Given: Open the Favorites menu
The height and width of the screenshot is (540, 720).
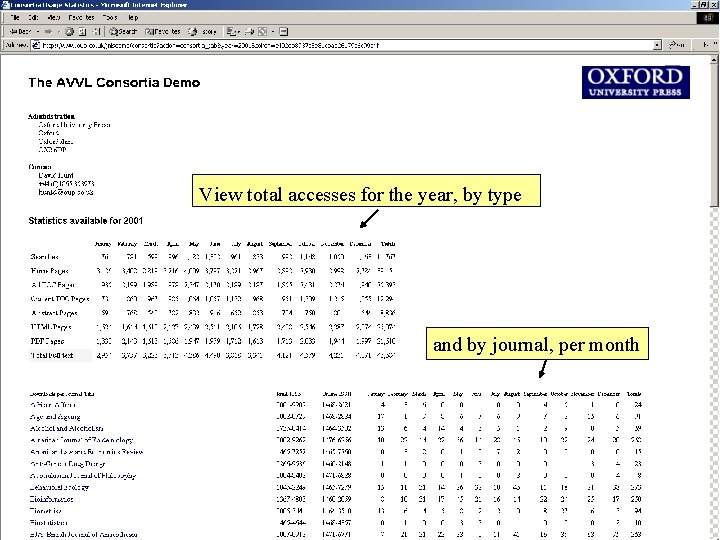Looking at the screenshot, I should click(81, 17).
